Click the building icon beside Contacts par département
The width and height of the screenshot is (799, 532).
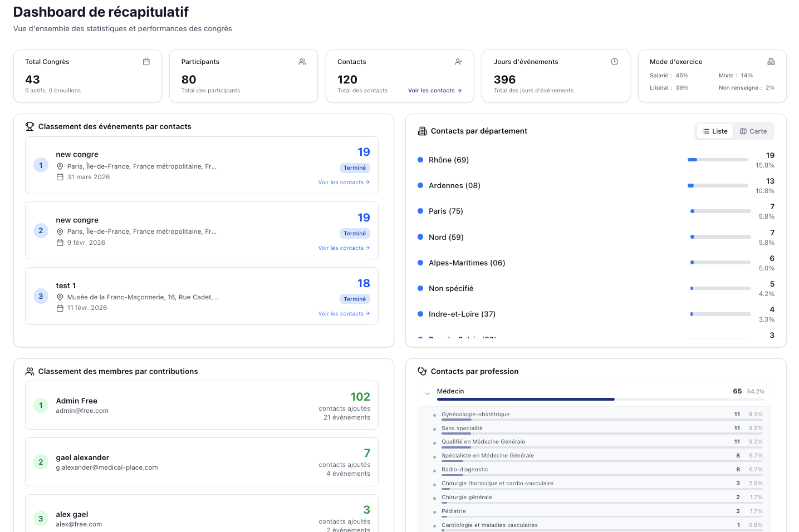pyautogui.click(x=422, y=131)
